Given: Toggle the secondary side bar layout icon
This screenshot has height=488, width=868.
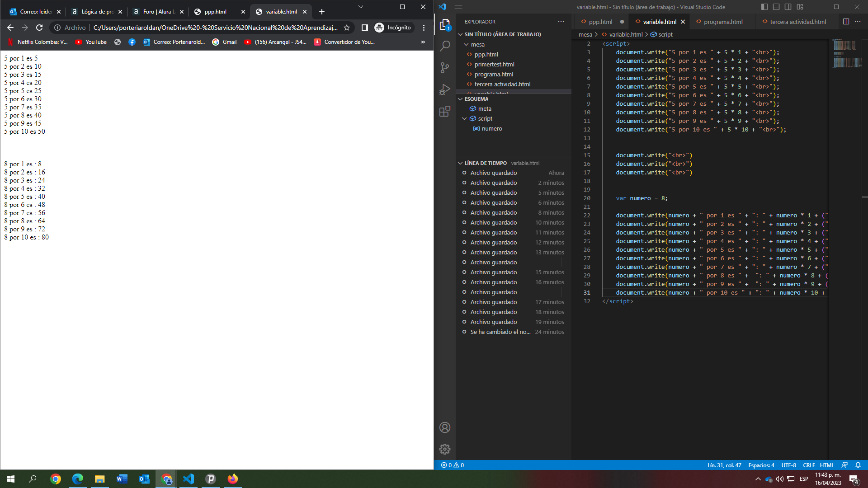Looking at the screenshot, I should [788, 7].
